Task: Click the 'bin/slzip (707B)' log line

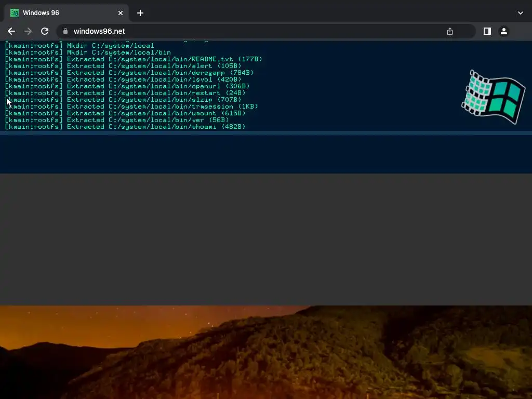Action: pyautogui.click(x=123, y=100)
